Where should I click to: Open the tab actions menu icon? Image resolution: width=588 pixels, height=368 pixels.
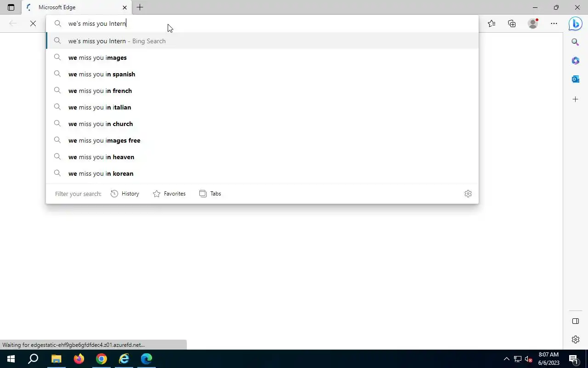(11, 7)
